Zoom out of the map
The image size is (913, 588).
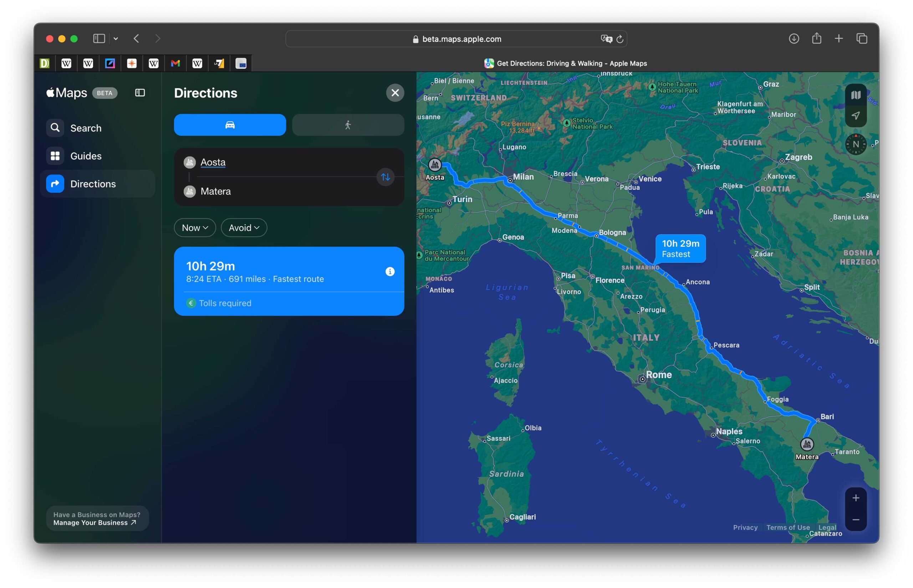pyautogui.click(x=856, y=520)
